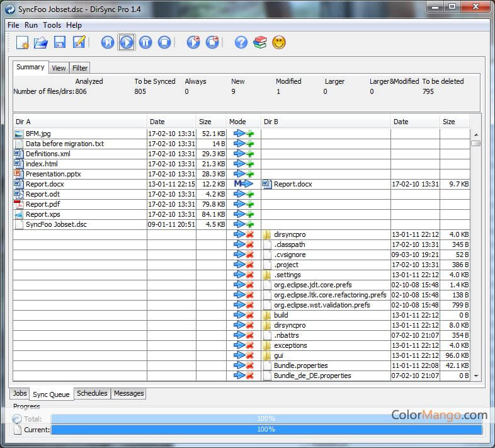This screenshot has width=495, height=448.
Task: Click the PDF icon next to Report.pdf
Action: [x=19, y=204]
